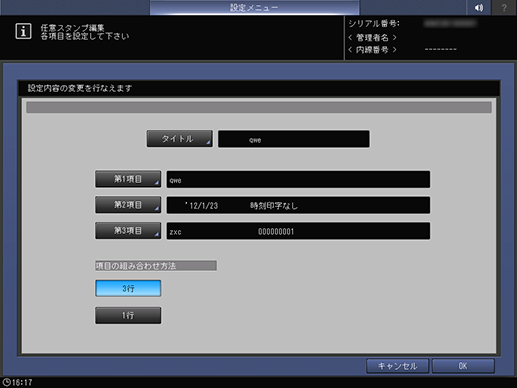
Task: Click the speaker sound icon
Action: pos(479,7)
